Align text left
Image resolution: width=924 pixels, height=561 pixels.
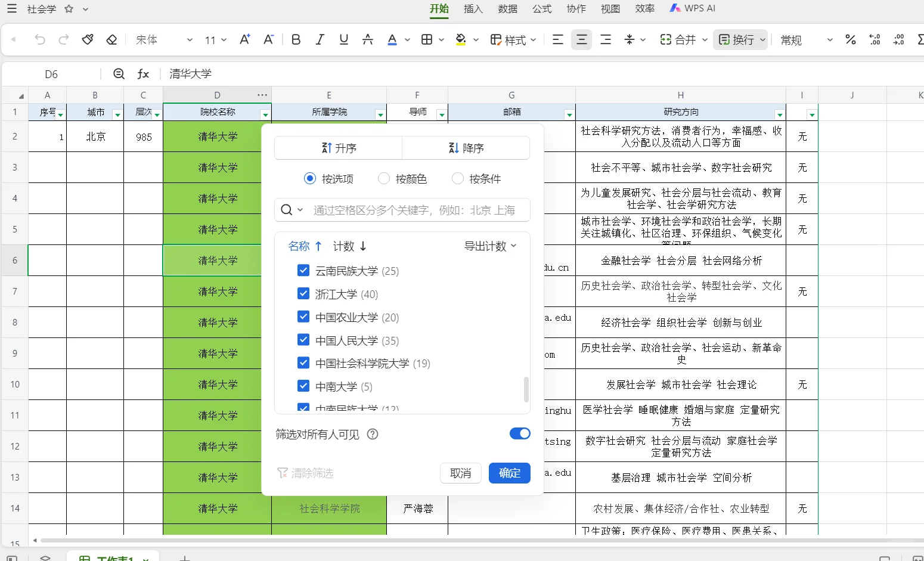[558, 40]
